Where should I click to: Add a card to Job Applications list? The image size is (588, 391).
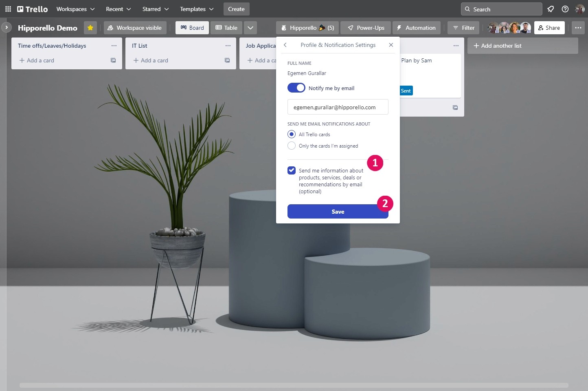[261, 60]
